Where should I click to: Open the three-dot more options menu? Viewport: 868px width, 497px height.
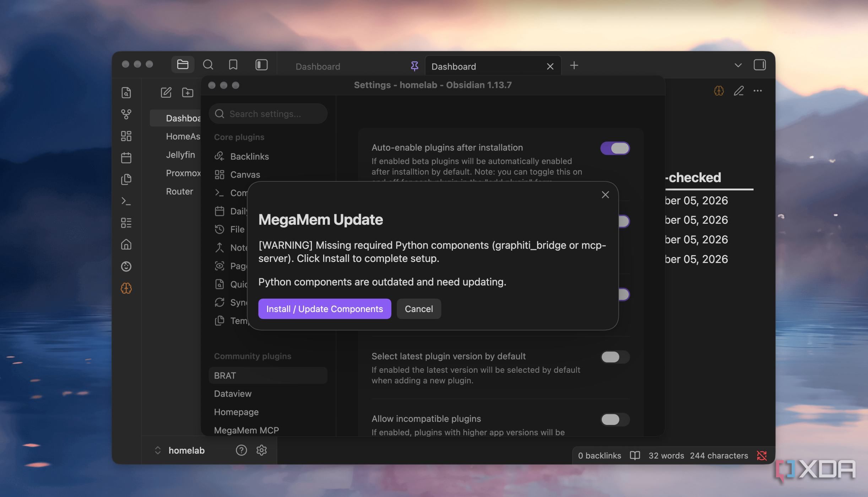click(x=758, y=91)
